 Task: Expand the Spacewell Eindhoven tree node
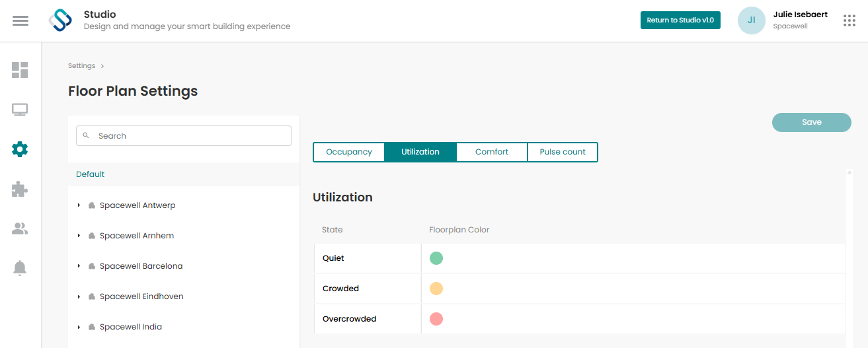click(79, 296)
